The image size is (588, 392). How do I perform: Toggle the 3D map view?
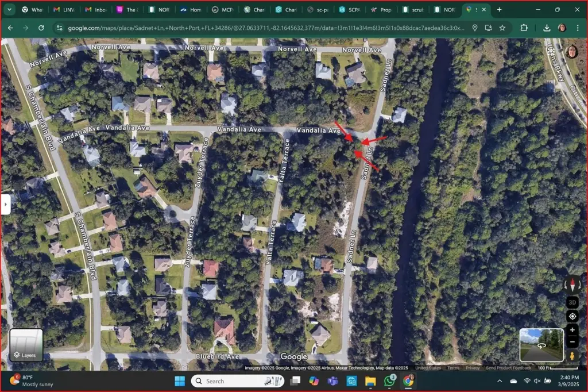click(x=572, y=302)
